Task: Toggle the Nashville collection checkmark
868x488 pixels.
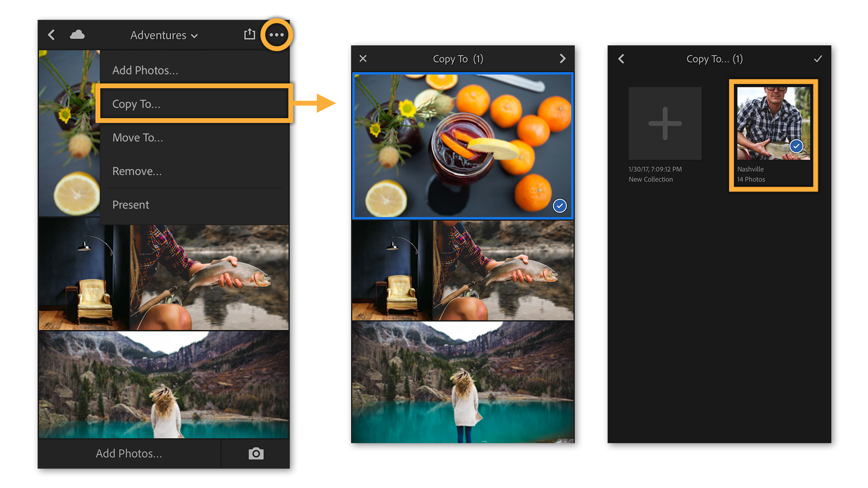Action: 796,146
